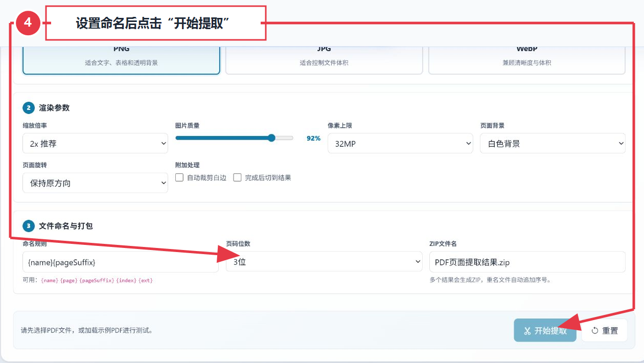This screenshot has height=363, width=644.
Task: Click the 兼顾清晰度与体积 description
Action: (527, 63)
